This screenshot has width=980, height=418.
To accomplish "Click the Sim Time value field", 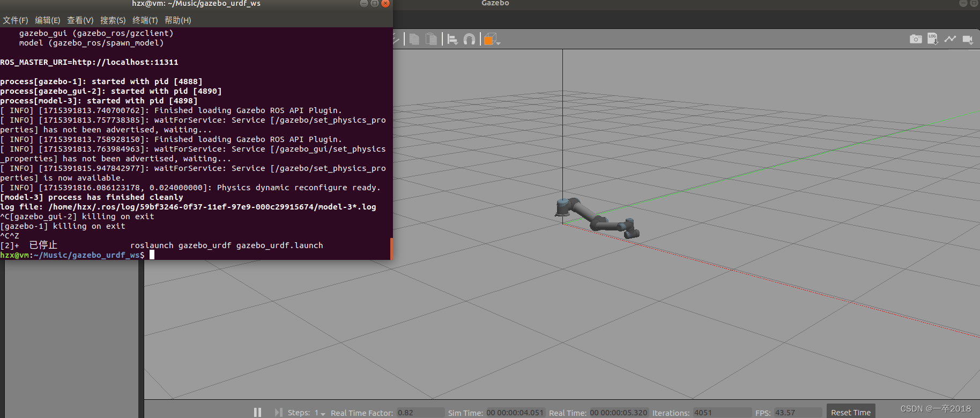I will pyautogui.click(x=515, y=413).
